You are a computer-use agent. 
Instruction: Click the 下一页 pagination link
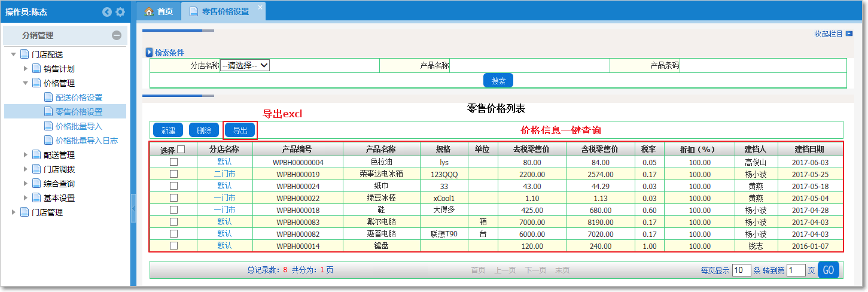tap(535, 270)
